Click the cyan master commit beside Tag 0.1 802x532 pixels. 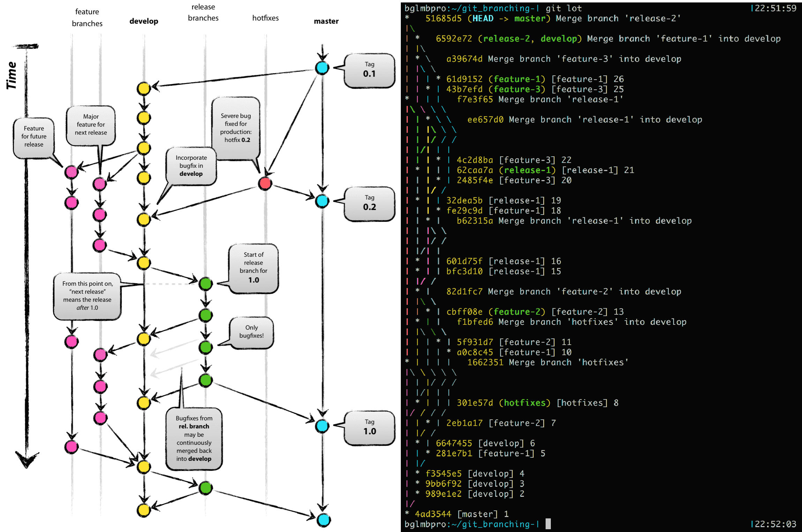[x=322, y=68]
